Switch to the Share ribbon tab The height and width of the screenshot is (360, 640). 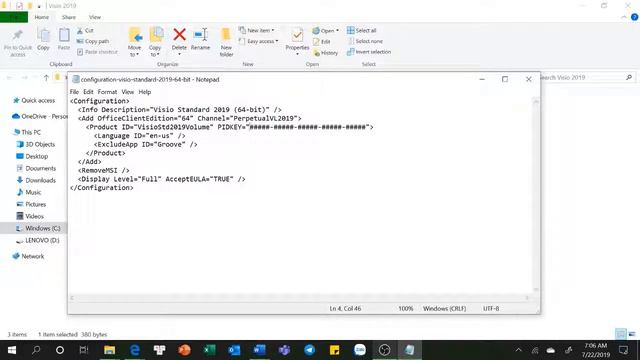click(x=69, y=17)
